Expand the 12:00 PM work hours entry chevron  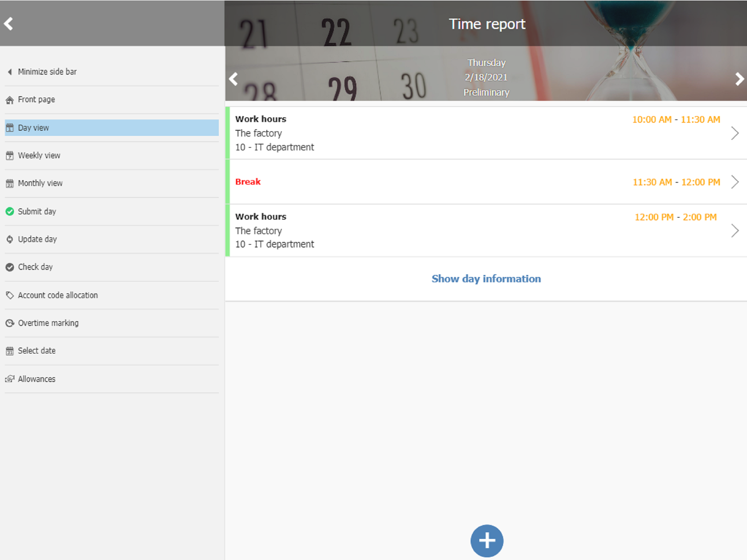pos(734,231)
